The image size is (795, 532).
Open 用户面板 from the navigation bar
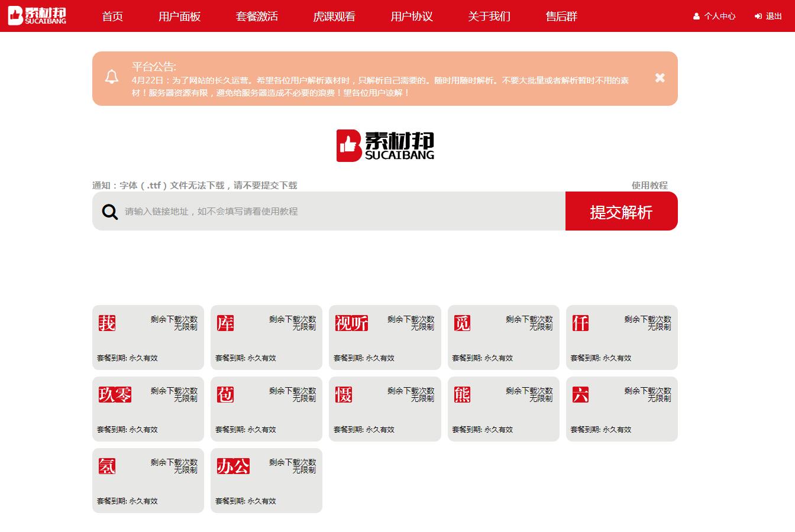[x=180, y=17]
